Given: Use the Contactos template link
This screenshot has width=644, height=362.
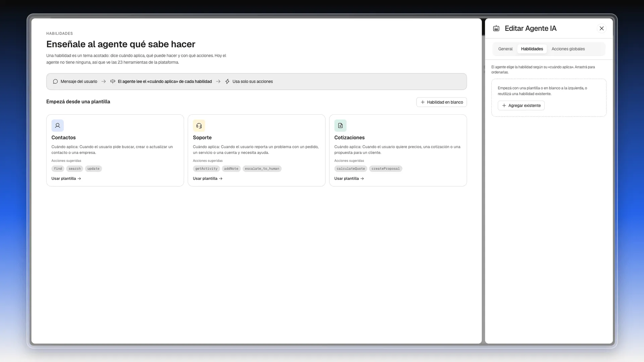Looking at the screenshot, I should [x=66, y=179].
